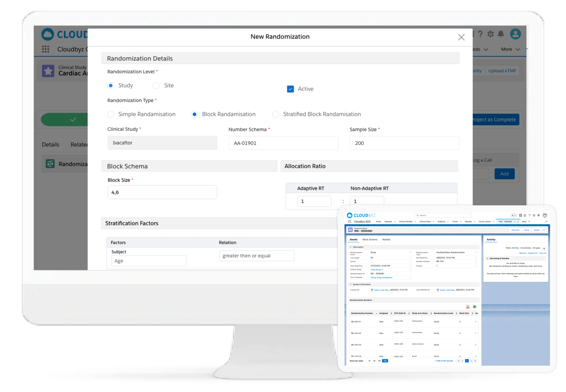566x392 pixels.
Task: Download randomization numbers as PDF
Action: click(468, 307)
